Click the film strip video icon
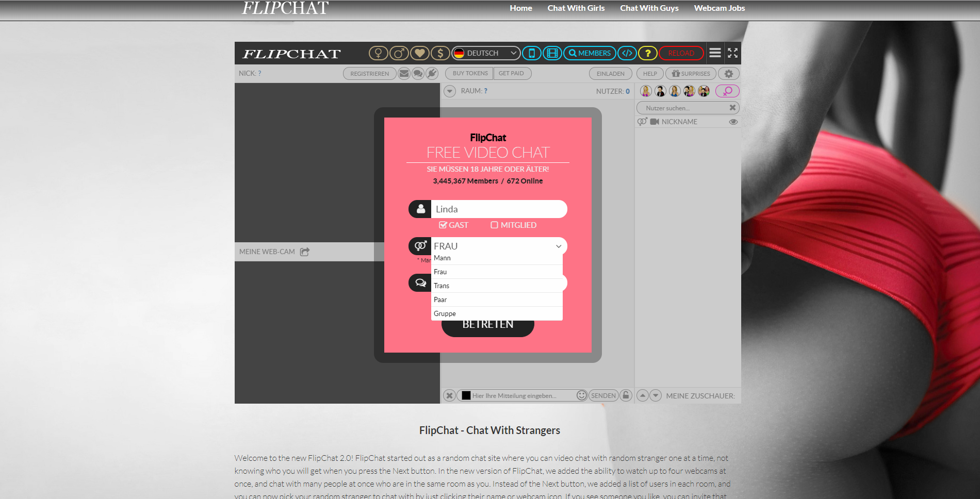980x499 pixels. pyautogui.click(x=552, y=53)
